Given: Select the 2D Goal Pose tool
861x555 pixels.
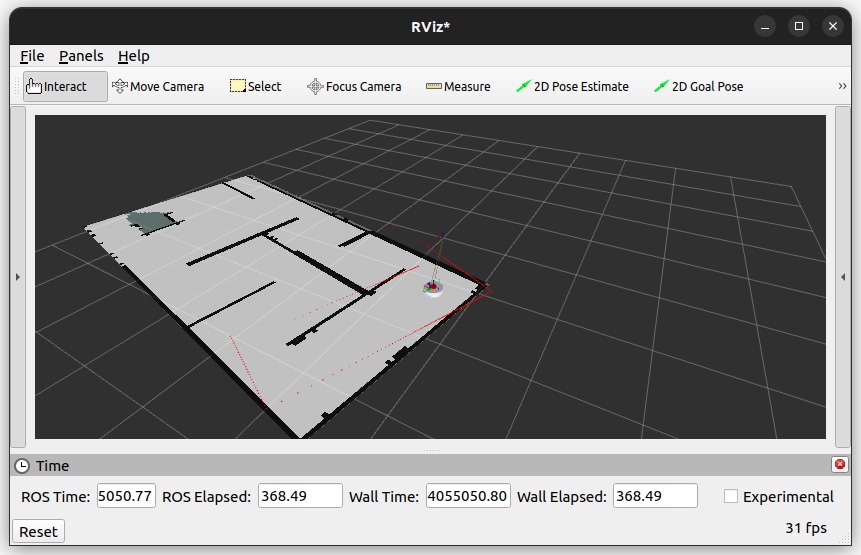Looking at the screenshot, I should point(698,87).
